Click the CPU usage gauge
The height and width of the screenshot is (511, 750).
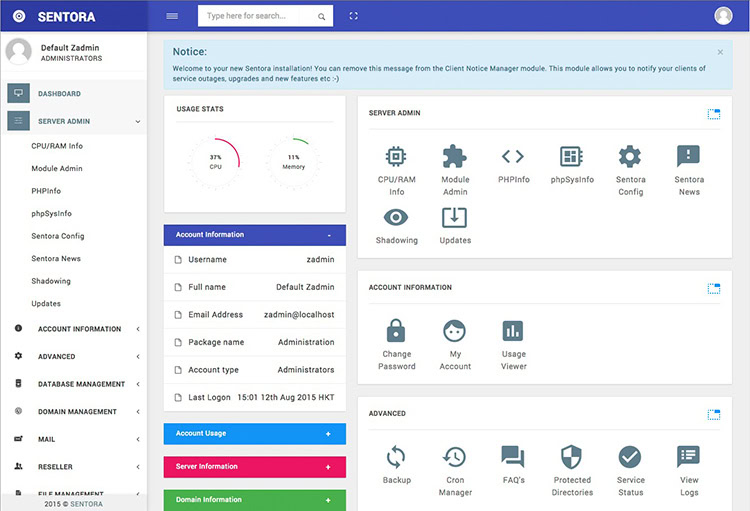(215, 162)
